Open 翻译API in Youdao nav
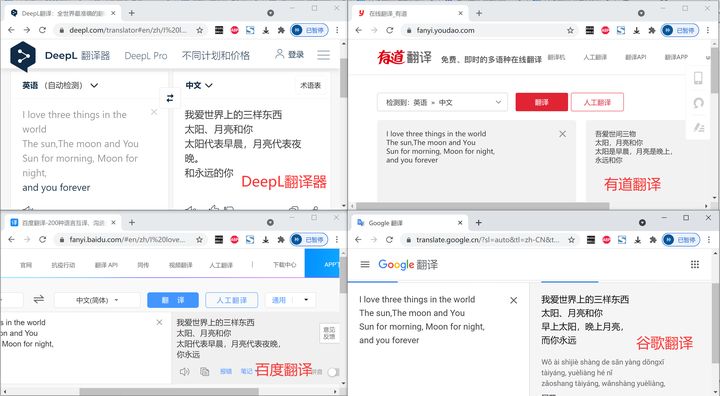This screenshot has width=720, height=396. pyautogui.click(x=636, y=57)
